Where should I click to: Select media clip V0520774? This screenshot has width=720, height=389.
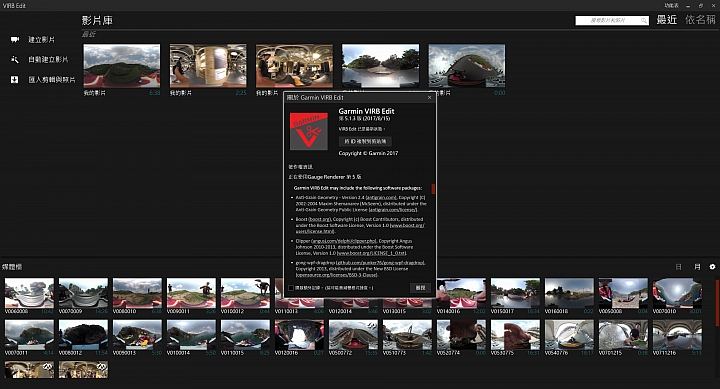click(x=461, y=335)
